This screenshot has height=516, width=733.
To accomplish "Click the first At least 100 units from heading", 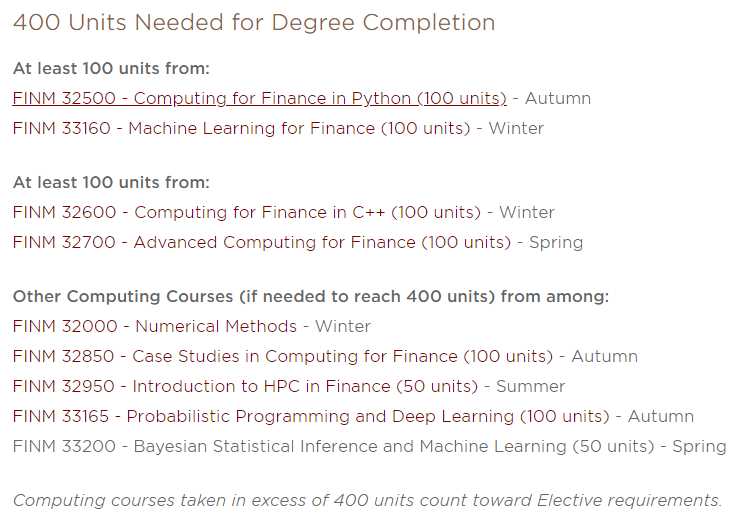I will (x=111, y=68).
